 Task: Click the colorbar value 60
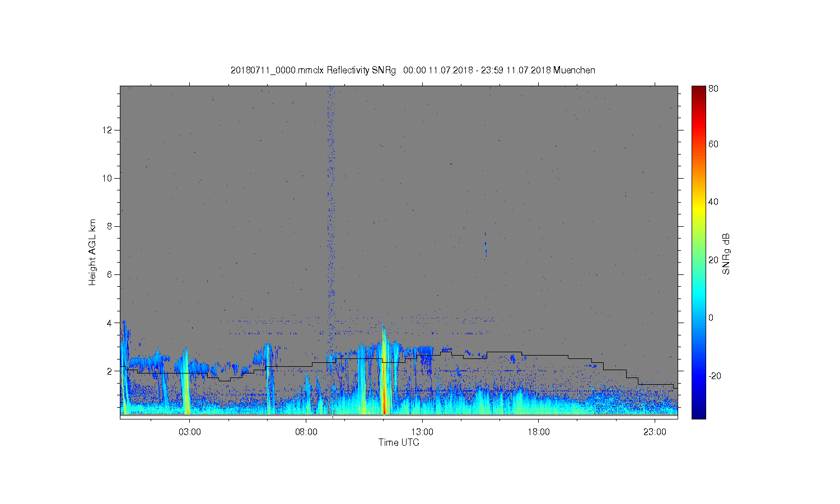tap(713, 144)
